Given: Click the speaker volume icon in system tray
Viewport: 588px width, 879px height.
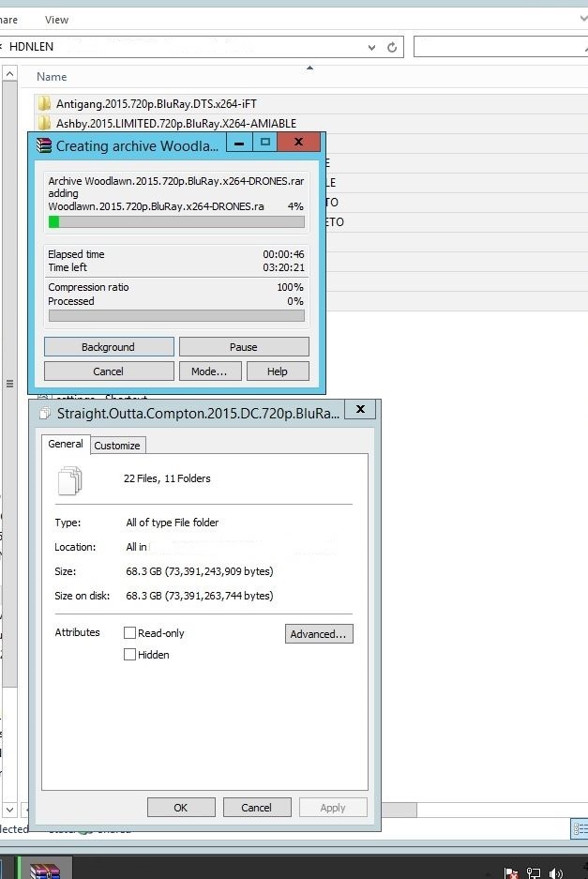Looking at the screenshot, I should (x=555, y=872).
